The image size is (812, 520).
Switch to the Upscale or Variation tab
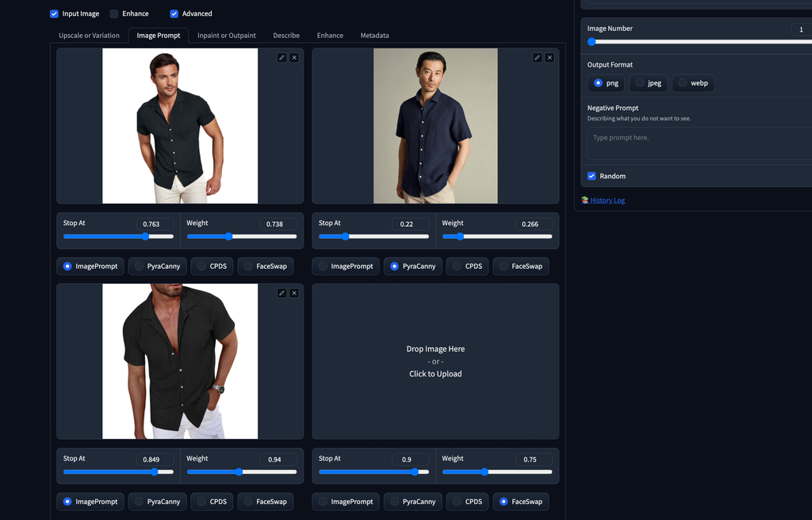pyautogui.click(x=89, y=36)
